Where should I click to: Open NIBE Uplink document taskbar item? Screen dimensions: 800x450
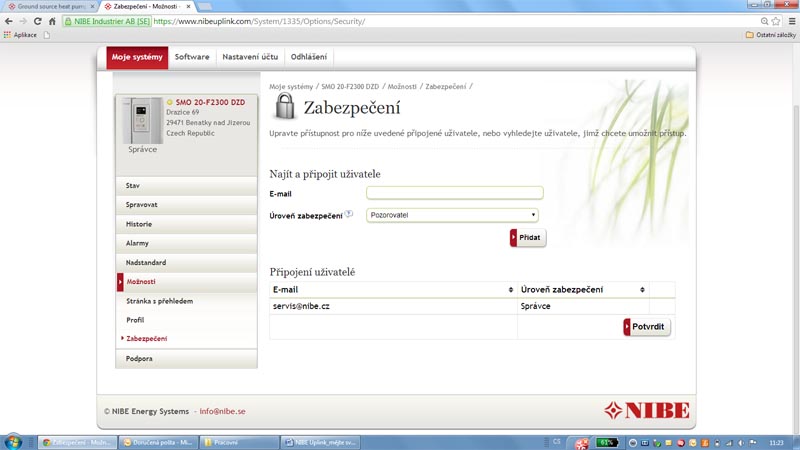pyautogui.click(x=320, y=442)
